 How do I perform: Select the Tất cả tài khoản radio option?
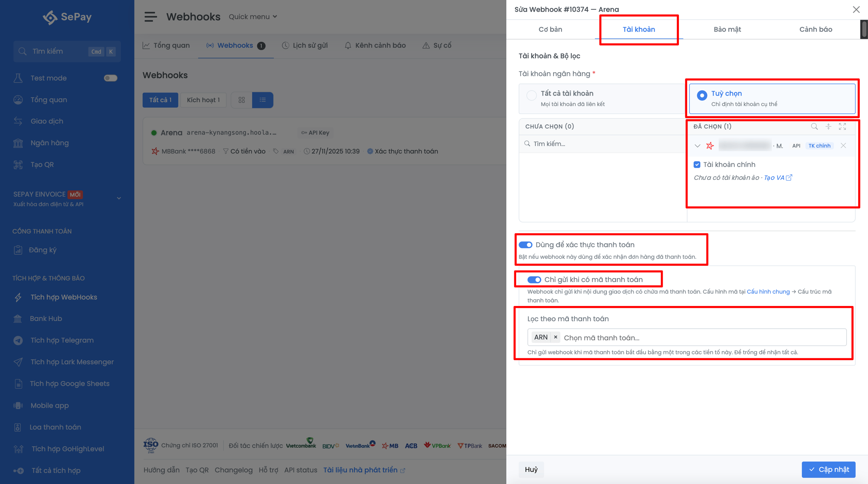(x=532, y=95)
